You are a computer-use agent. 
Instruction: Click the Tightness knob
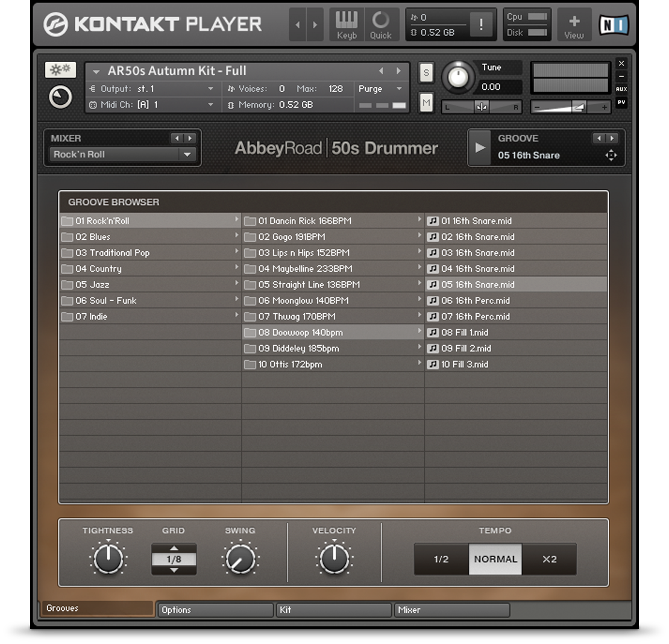pos(108,559)
